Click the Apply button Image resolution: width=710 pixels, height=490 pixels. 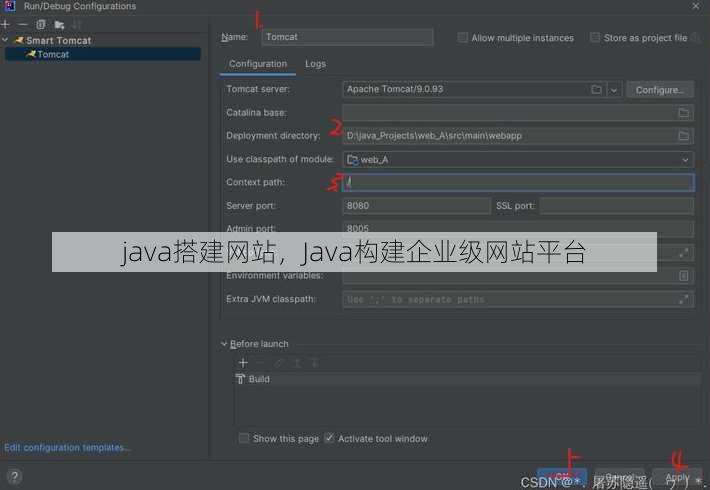click(677, 477)
